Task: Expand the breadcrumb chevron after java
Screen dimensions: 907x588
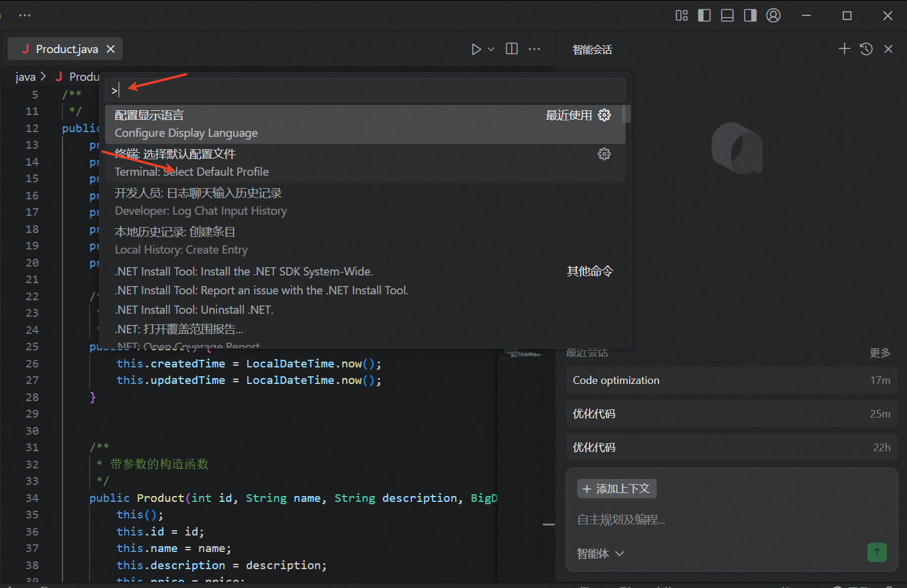Action: [43, 77]
